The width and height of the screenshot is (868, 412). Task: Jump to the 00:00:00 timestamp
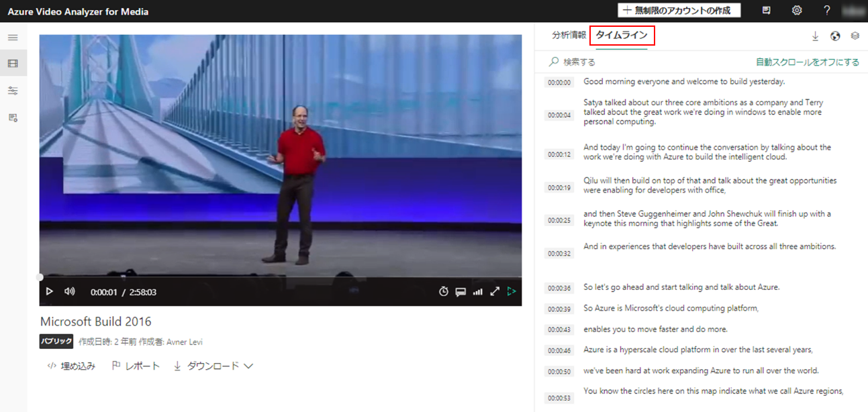tap(559, 83)
